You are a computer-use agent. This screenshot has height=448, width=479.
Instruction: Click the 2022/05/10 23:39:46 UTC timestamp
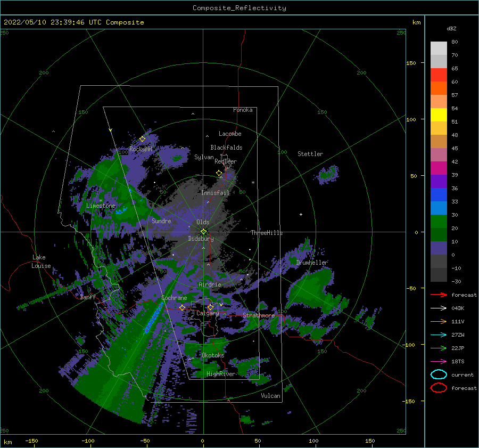(x=73, y=22)
